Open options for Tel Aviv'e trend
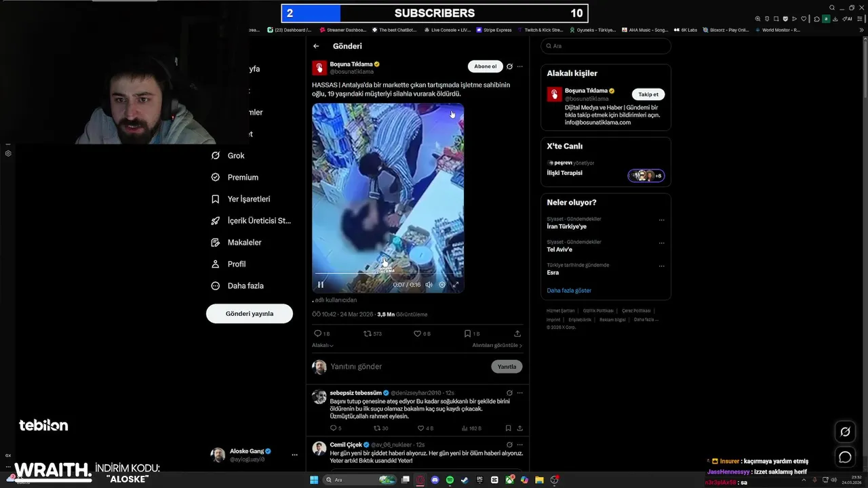This screenshot has height=488, width=868. click(662, 243)
